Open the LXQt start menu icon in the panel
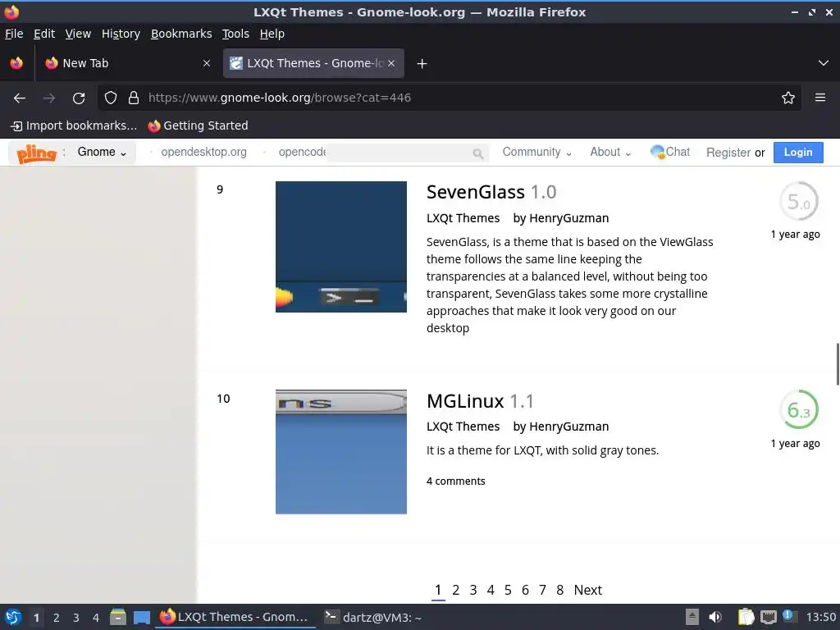 point(13,617)
